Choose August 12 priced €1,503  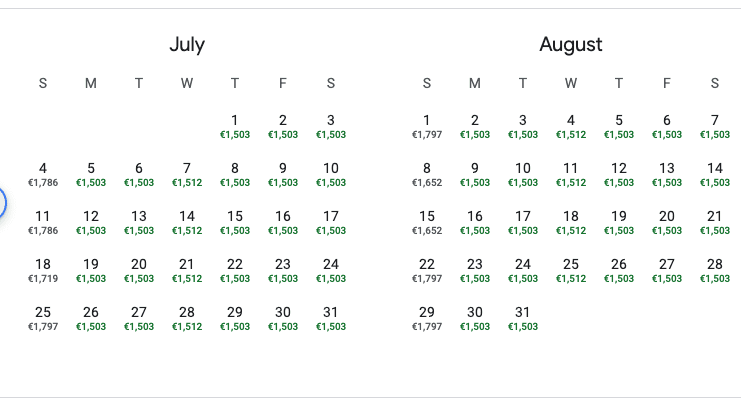click(x=619, y=175)
